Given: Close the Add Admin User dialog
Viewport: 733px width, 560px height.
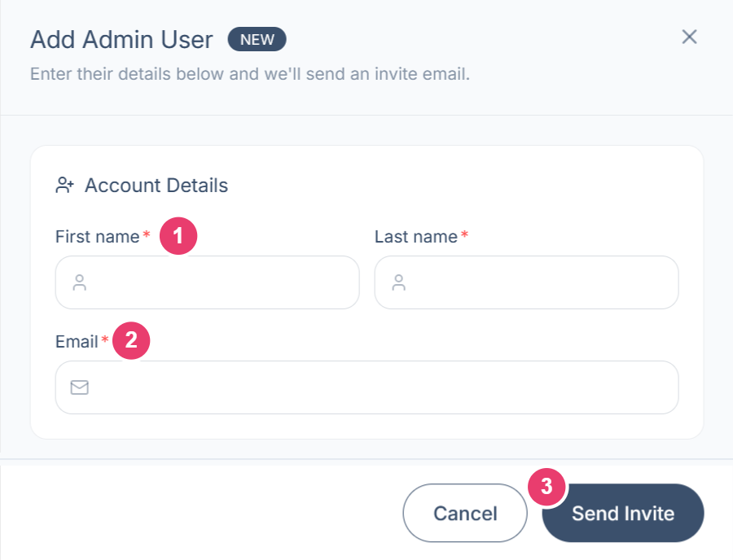Looking at the screenshot, I should click(x=689, y=37).
